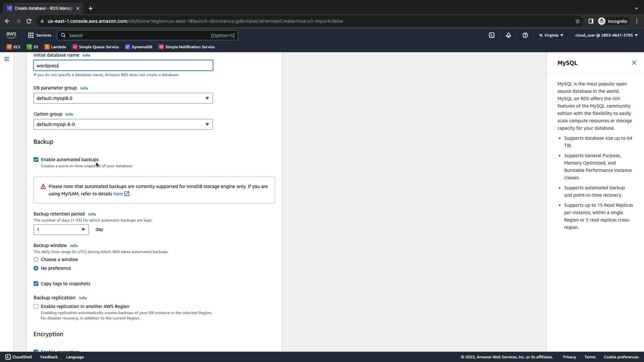Select the Choose a window radio option
644x362 pixels.
36,259
